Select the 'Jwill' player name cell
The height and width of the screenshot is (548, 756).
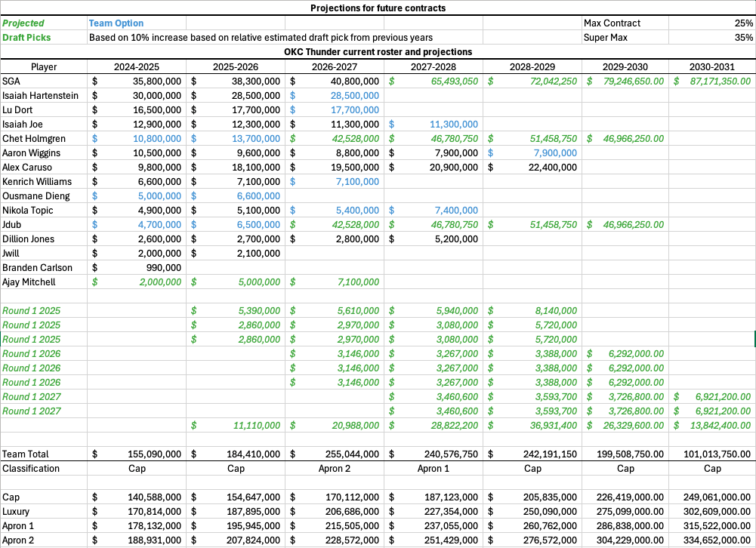[x=44, y=254]
